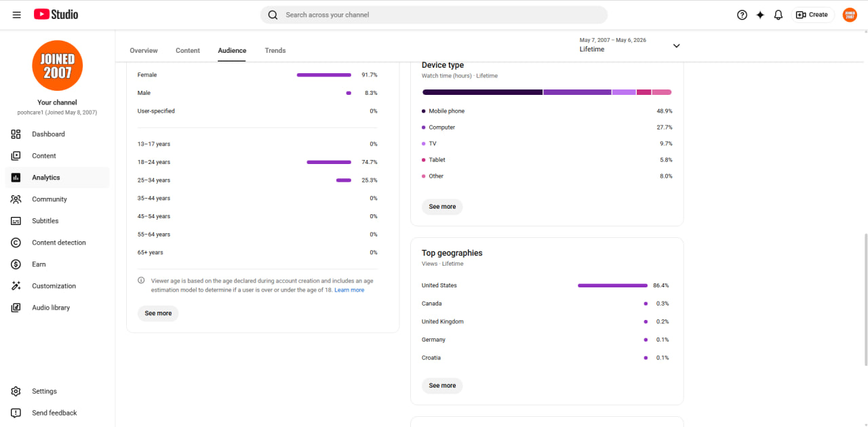Open the Customization wand icon
Image resolution: width=868 pixels, height=427 pixels.
pos(16,286)
